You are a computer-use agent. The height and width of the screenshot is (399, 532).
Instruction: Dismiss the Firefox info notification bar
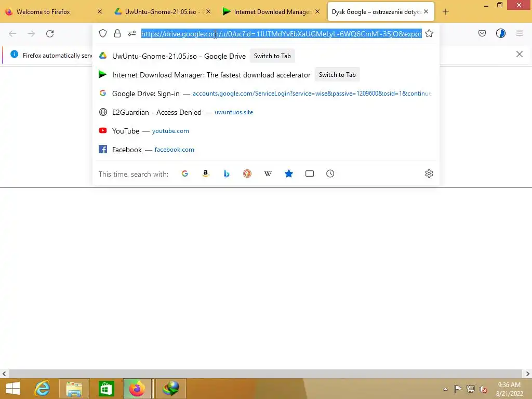tap(520, 54)
